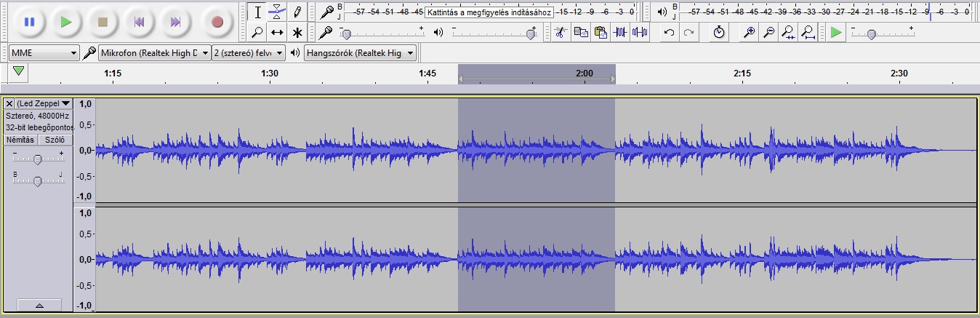Viewport: 980px width, 318px height.
Task: Open the Led Zeppel track menu
Action: click(44, 103)
